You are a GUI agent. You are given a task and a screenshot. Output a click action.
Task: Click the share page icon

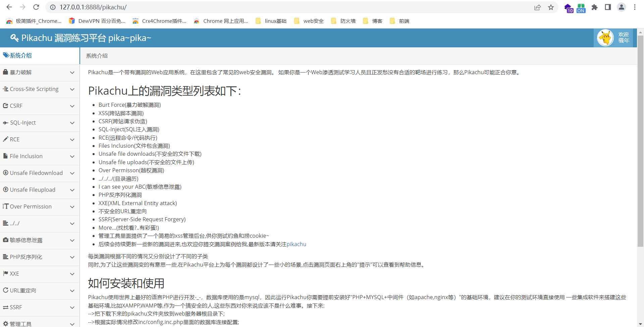coord(537,7)
